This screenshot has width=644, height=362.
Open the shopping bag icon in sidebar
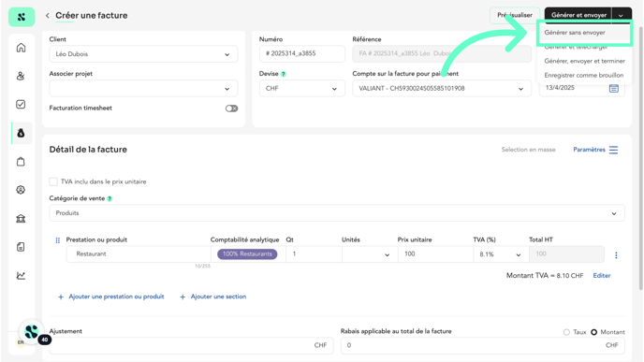(21, 161)
